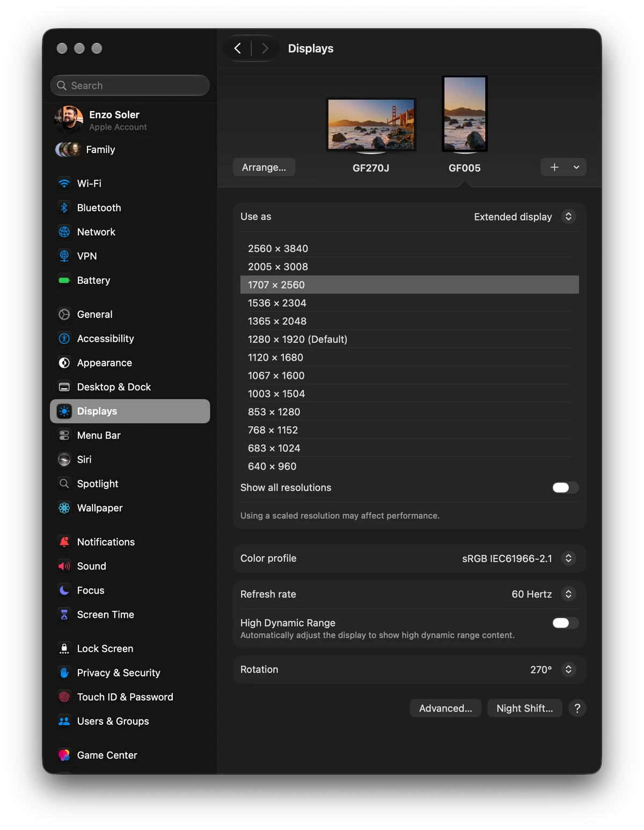Select the Siri icon

point(64,460)
